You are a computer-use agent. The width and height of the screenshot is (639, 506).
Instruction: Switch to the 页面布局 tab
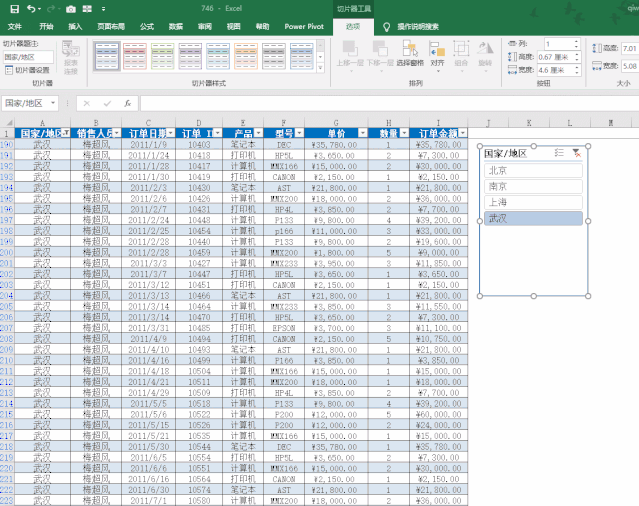point(111,26)
